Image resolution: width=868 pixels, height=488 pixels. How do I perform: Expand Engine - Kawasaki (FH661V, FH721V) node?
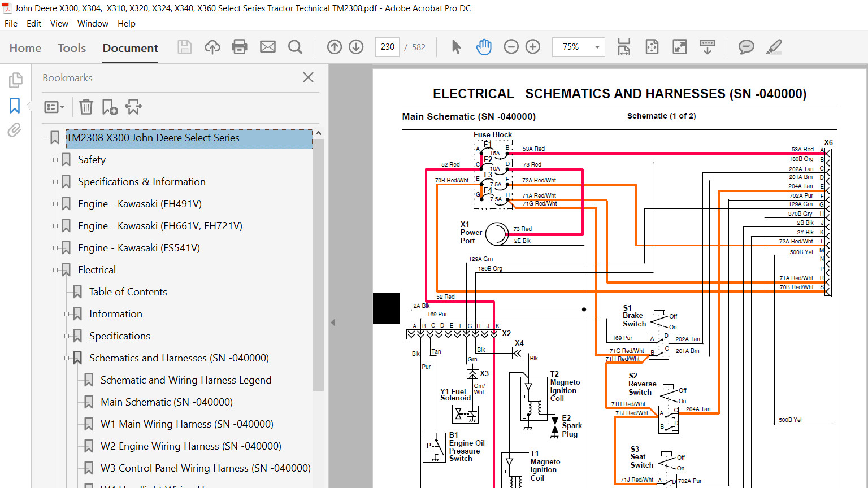pos(55,226)
